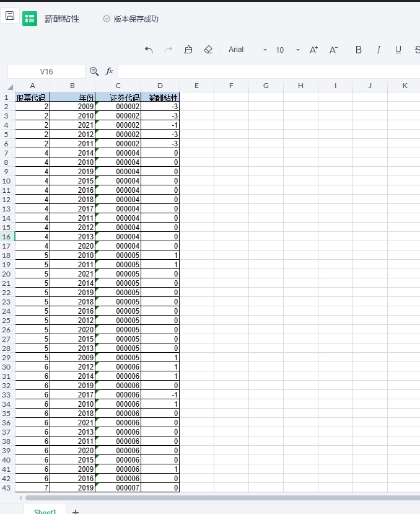Click the 薪酬粘性 document title
The height and width of the screenshot is (514, 420).
[62, 19]
